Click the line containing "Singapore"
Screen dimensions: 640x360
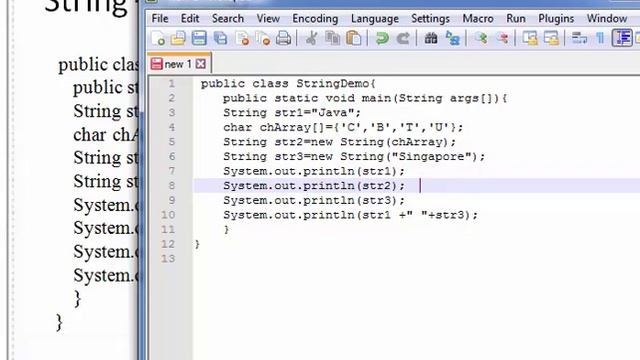[354, 157]
